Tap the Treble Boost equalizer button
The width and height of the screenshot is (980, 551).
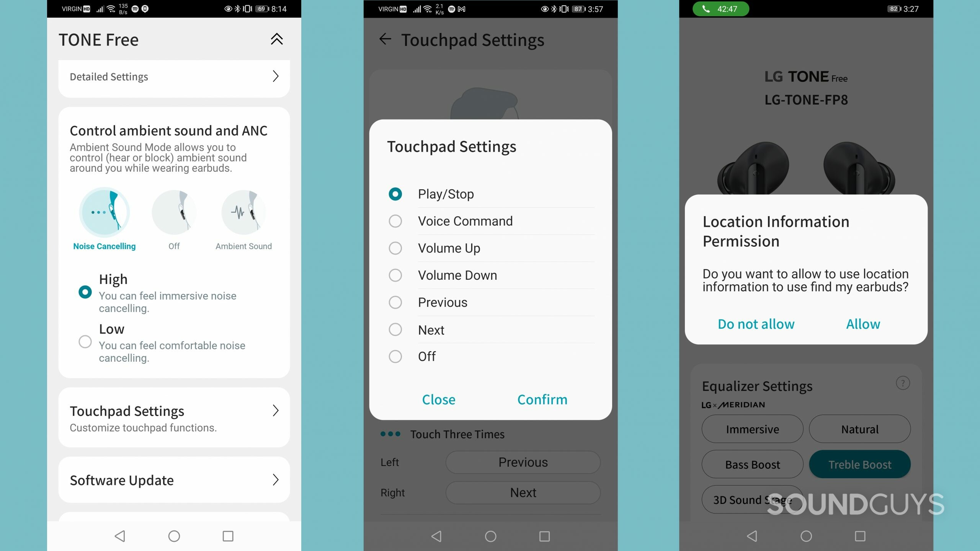click(x=859, y=464)
